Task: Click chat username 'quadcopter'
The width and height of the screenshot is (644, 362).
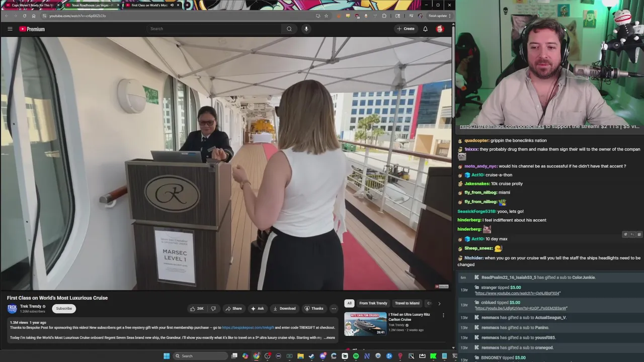Action: point(476,140)
